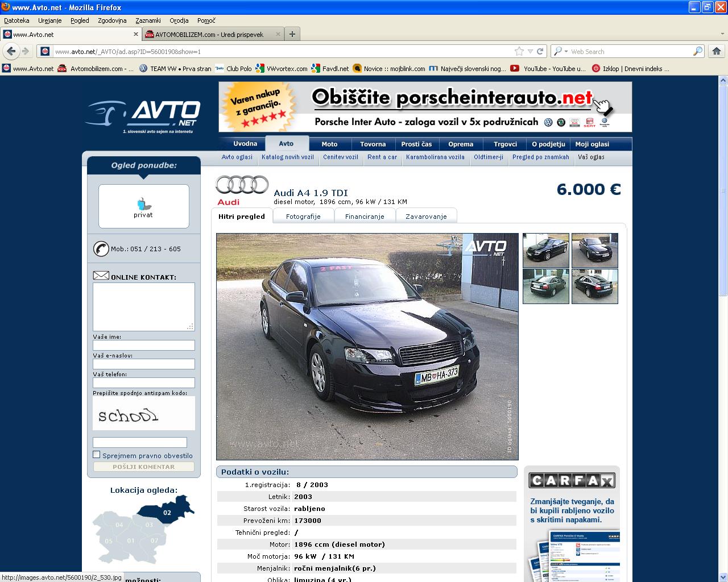Open the URL history dropdown arrow
The image size is (728, 582).
pos(530,51)
